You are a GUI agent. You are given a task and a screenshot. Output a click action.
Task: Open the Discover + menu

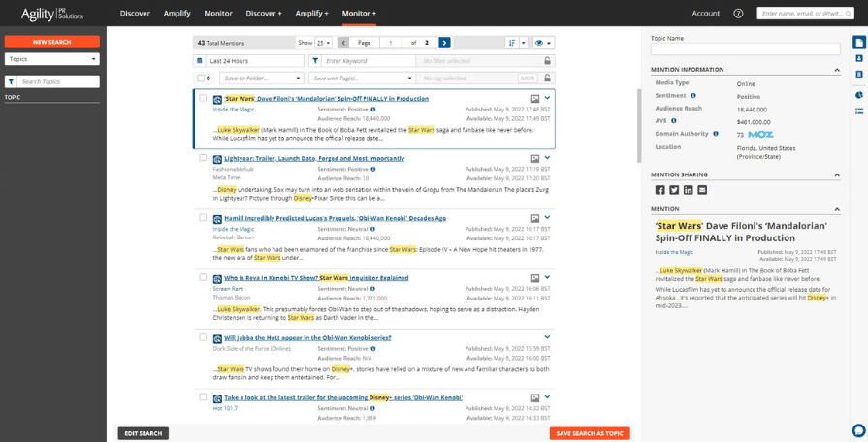[x=264, y=14]
